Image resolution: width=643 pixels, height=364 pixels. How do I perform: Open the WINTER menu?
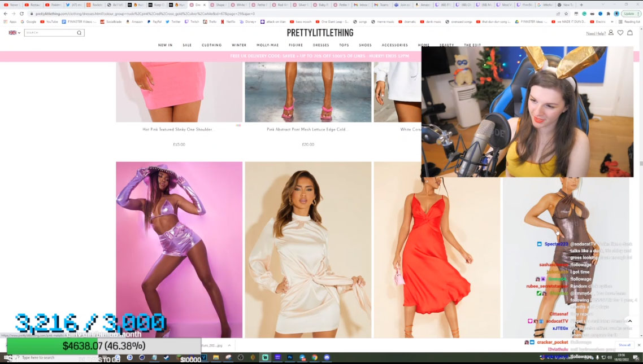(x=239, y=45)
